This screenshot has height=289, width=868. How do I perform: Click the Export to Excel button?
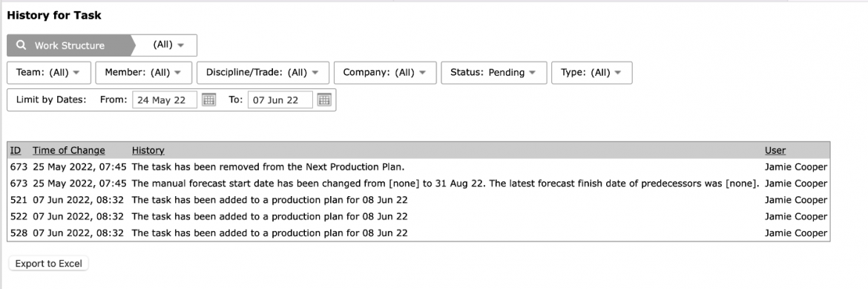(x=49, y=264)
